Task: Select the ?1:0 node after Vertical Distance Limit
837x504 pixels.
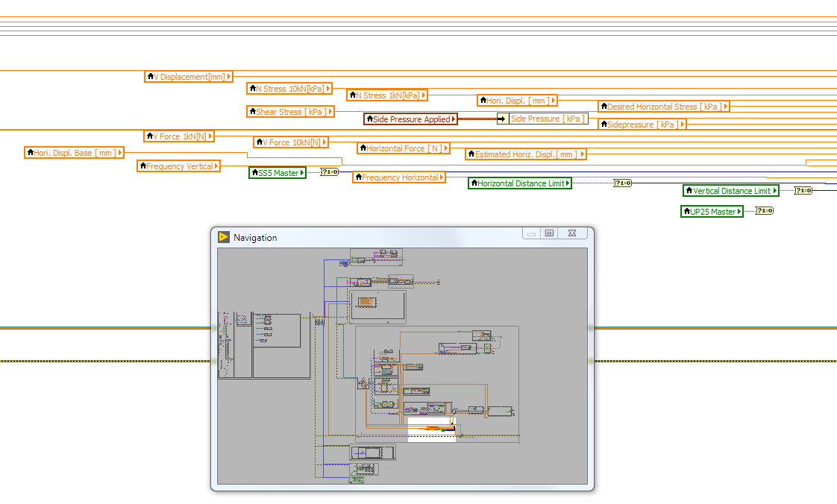Action: coord(803,190)
